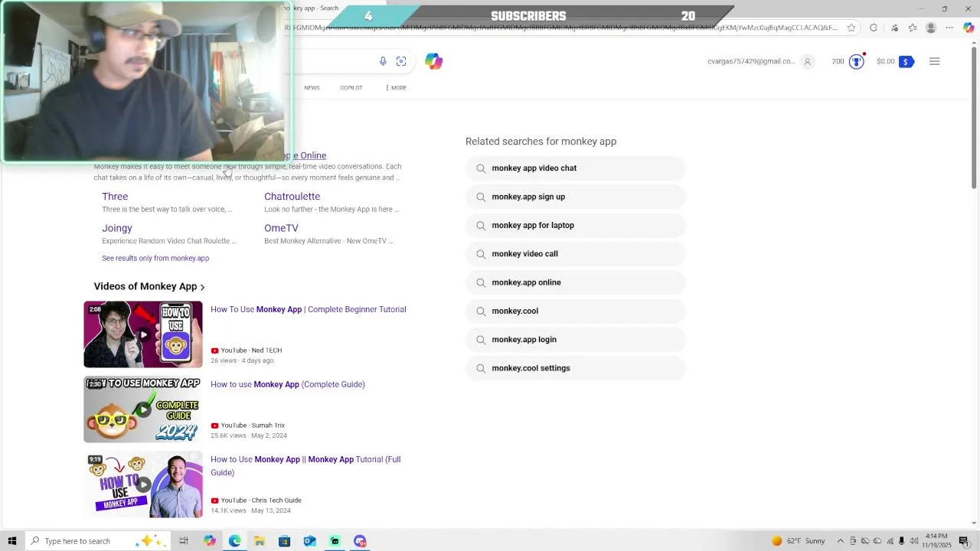Search monkey app video chat suggestion

(x=575, y=168)
